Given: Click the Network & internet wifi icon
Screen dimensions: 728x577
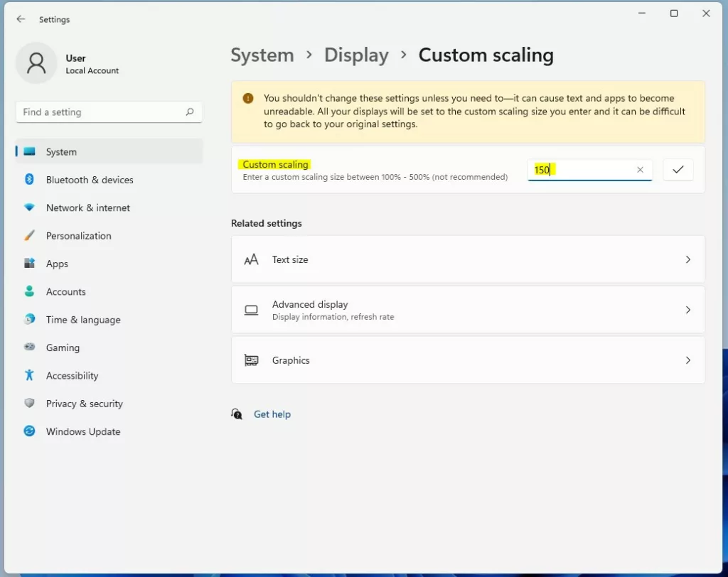Looking at the screenshot, I should [x=29, y=207].
